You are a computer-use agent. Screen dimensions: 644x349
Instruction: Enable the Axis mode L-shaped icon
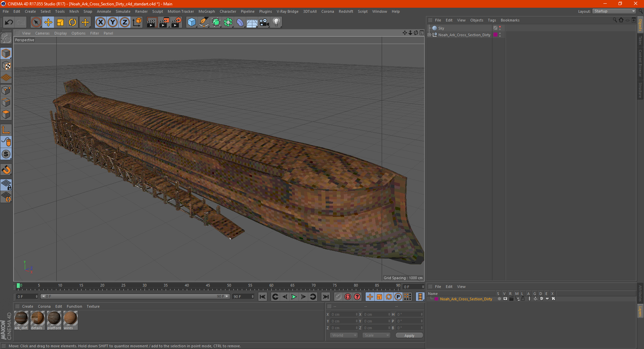tap(6, 130)
